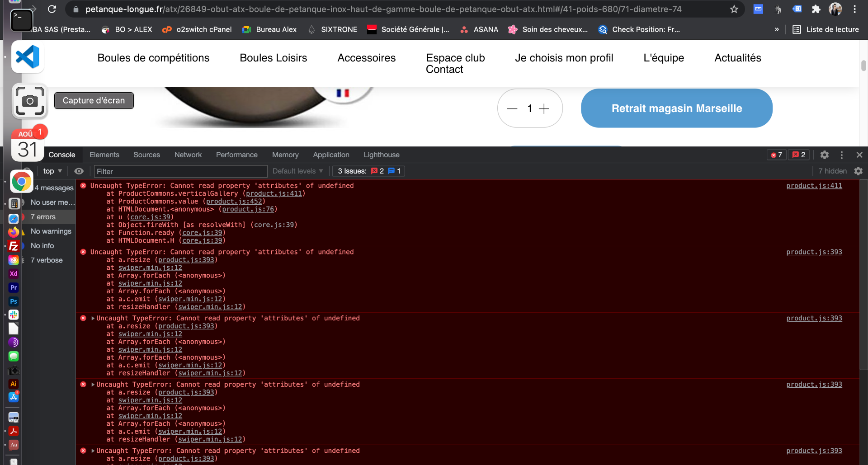Screen dimensions: 868x465
Task: Open the JavaScript context 'top' dropdown
Action: (x=52, y=171)
